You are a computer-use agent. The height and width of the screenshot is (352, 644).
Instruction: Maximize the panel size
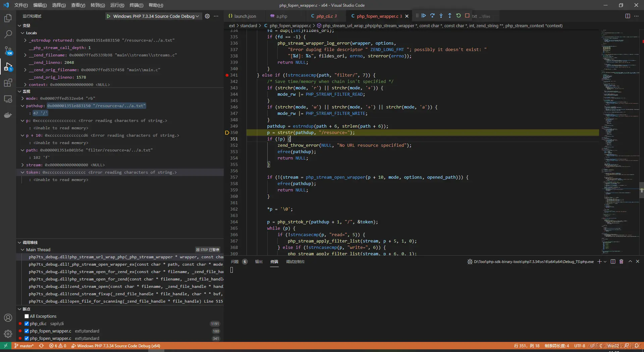(630, 262)
